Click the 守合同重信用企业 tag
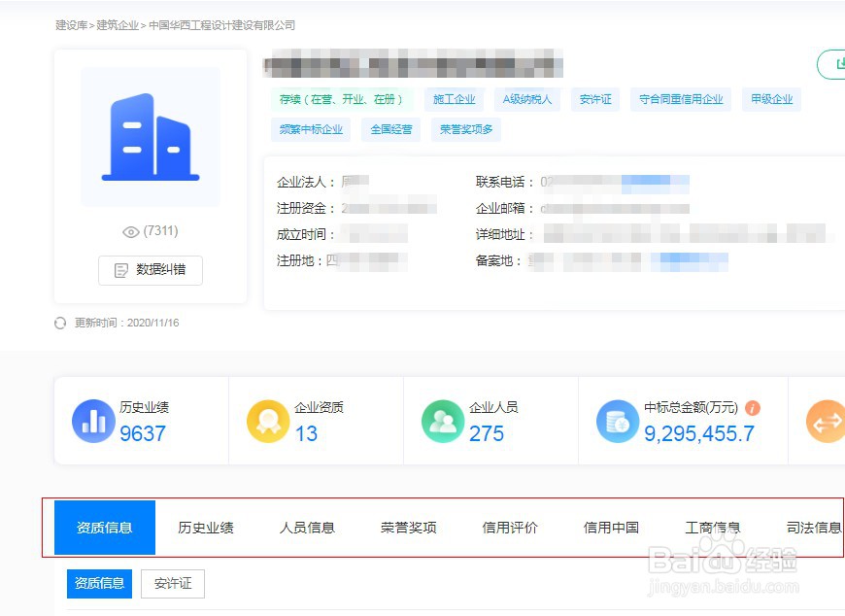The width and height of the screenshot is (845, 616). (680, 99)
